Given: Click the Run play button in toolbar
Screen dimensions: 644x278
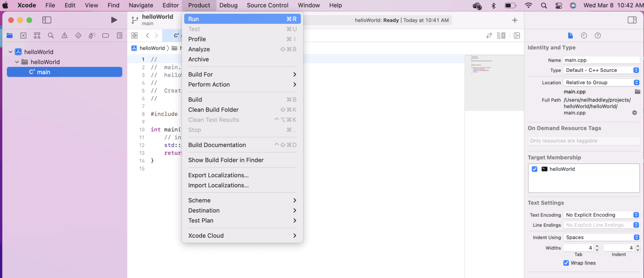Looking at the screenshot, I should point(114,20).
